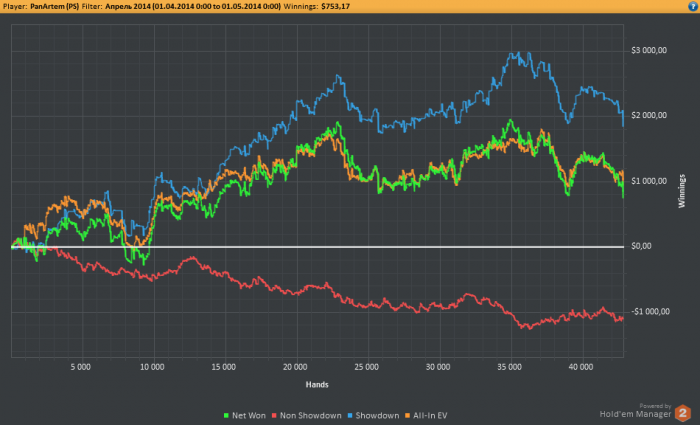Viewport: 700px width, 425px height.
Task: Click the 35 000 hands axis tick
Action: click(509, 367)
